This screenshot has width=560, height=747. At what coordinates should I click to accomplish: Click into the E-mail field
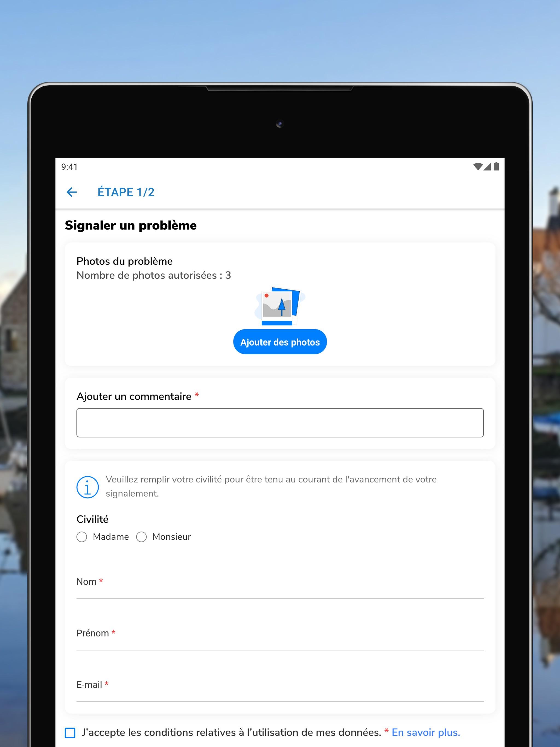pyautogui.click(x=280, y=690)
